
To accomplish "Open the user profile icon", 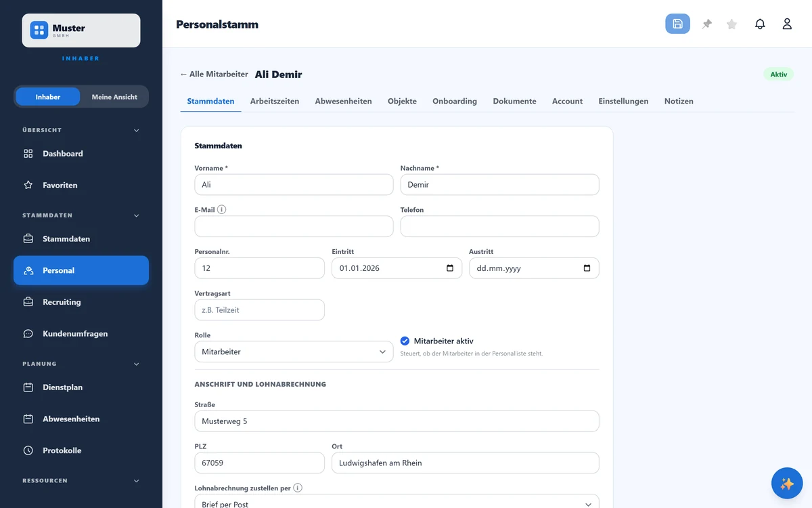I will 787,24.
